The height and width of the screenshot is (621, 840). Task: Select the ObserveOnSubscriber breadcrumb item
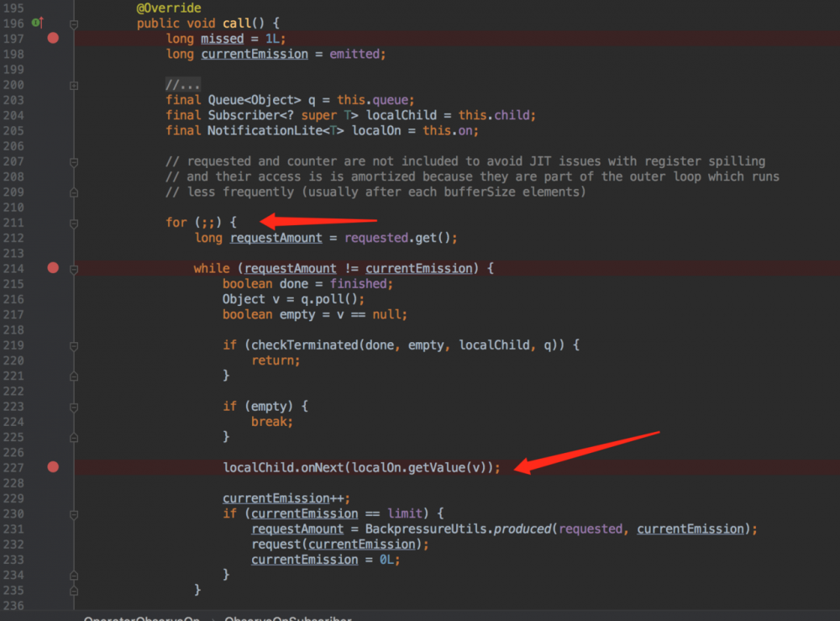pos(286,618)
